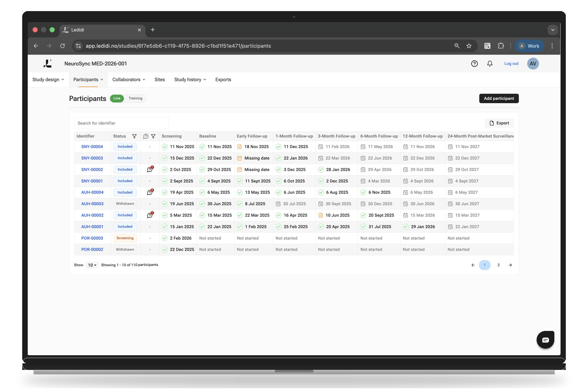Screen dimensions: 588x391
Task: Open notifications bell icon
Action: 490,64
